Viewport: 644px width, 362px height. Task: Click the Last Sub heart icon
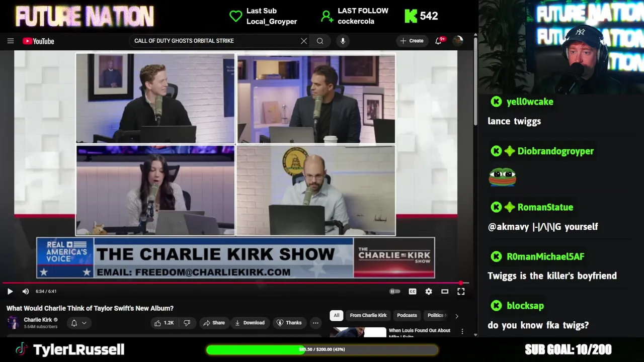pyautogui.click(x=236, y=16)
